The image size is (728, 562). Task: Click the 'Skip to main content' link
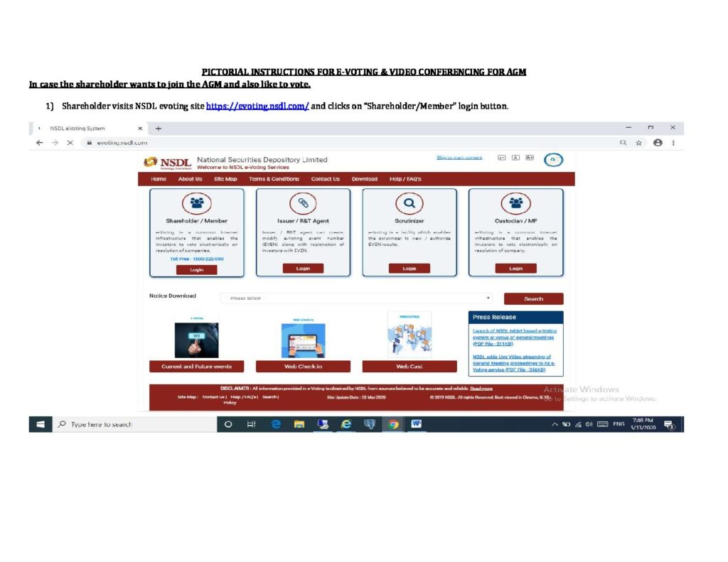tap(459, 158)
